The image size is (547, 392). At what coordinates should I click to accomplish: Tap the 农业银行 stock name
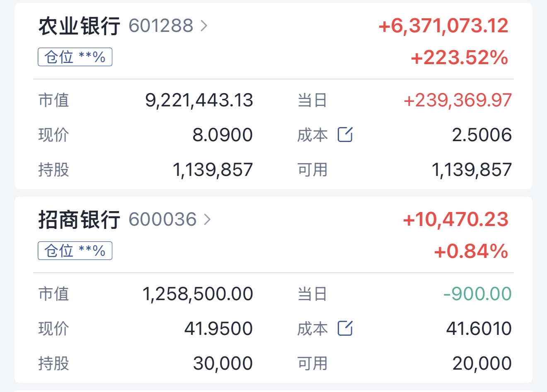point(79,26)
